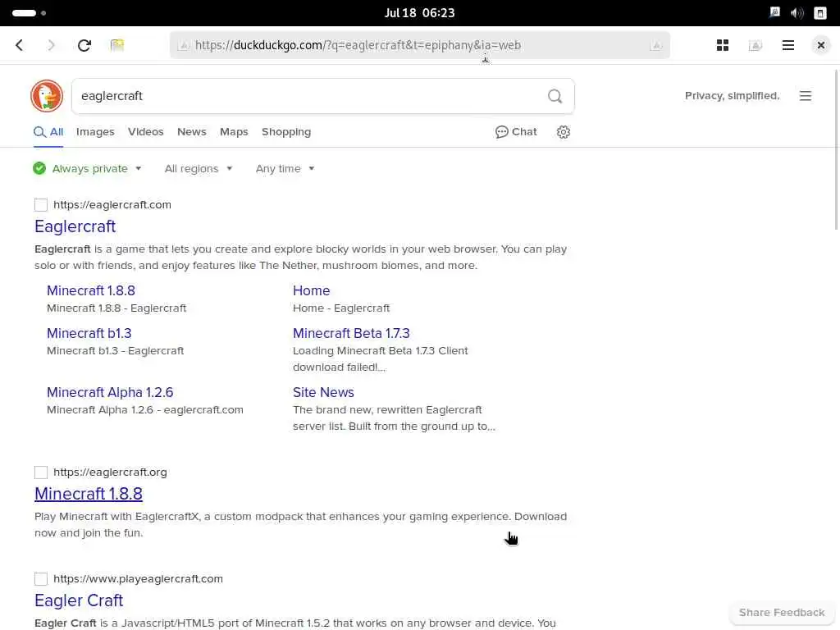Open the Minecraft 1.8.8 sitelink under eaglercraft.com

[90, 290]
